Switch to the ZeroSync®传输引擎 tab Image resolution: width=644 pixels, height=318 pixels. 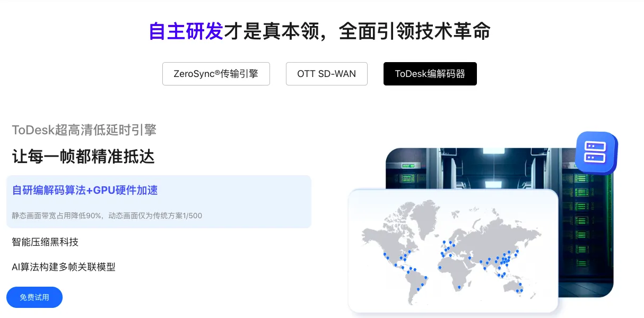(x=216, y=74)
